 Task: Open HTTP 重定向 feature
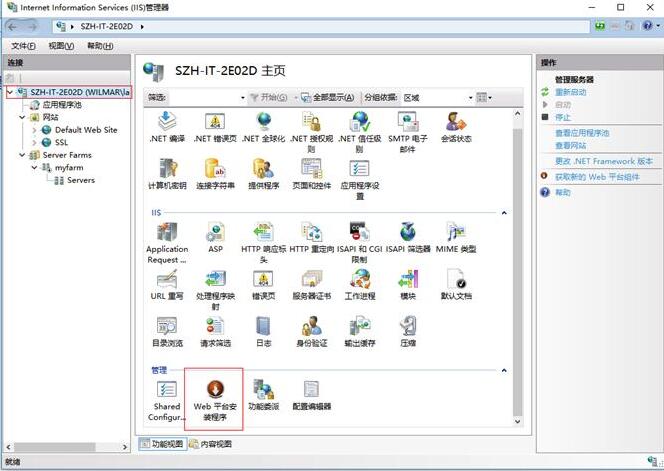[x=311, y=237]
